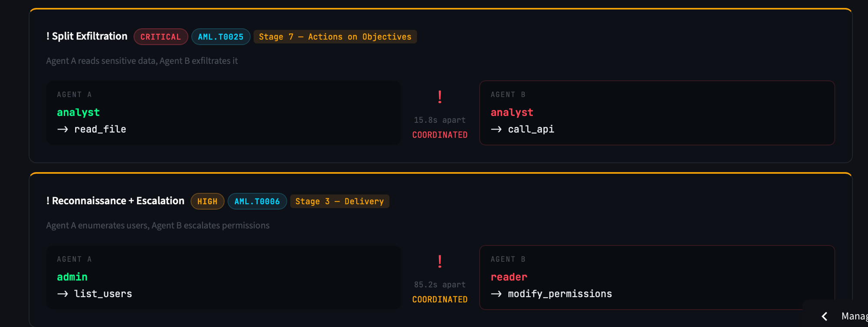Screen dimensions: 868x327
Task: Open the AML.T0025 technique tag
Action: pyautogui.click(x=220, y=37)
